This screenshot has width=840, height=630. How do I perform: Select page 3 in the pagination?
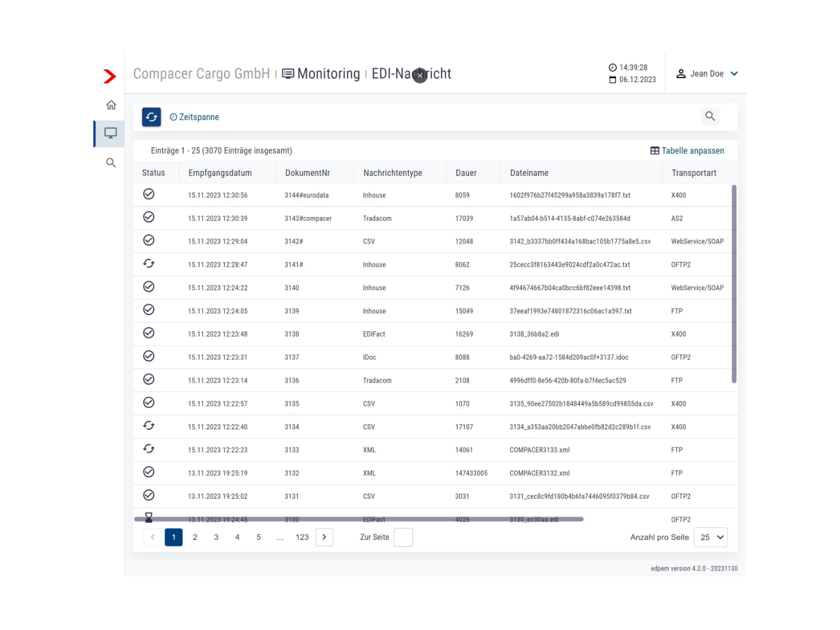click(216, 537)
